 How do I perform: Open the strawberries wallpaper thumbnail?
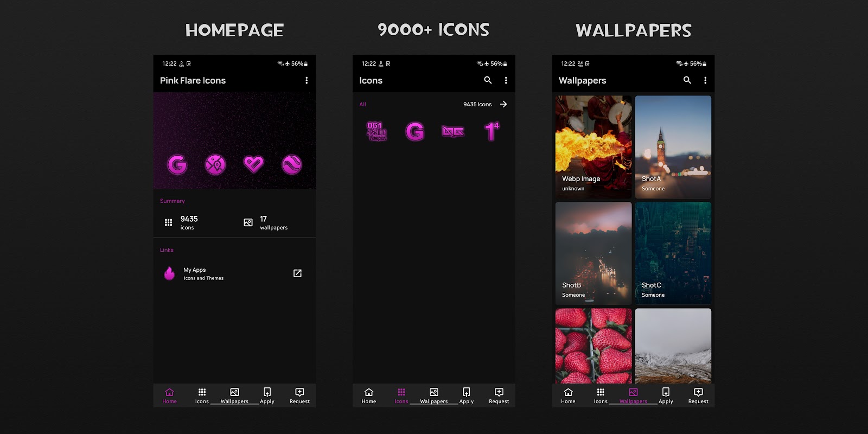click(593, 346)
